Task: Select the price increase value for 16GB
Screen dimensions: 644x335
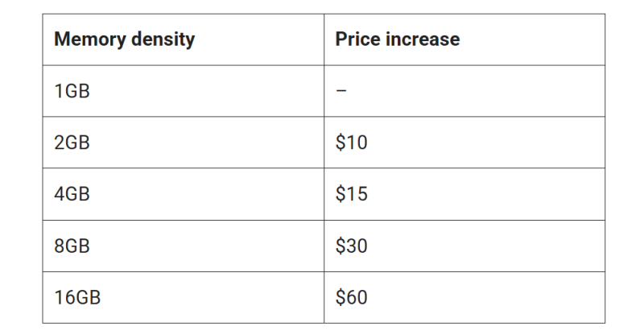Action: pos(352,297)
